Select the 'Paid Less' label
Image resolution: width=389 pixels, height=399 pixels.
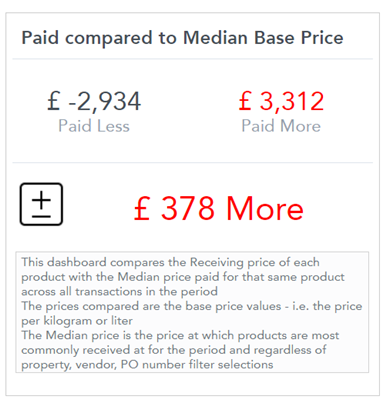[94, 126]
